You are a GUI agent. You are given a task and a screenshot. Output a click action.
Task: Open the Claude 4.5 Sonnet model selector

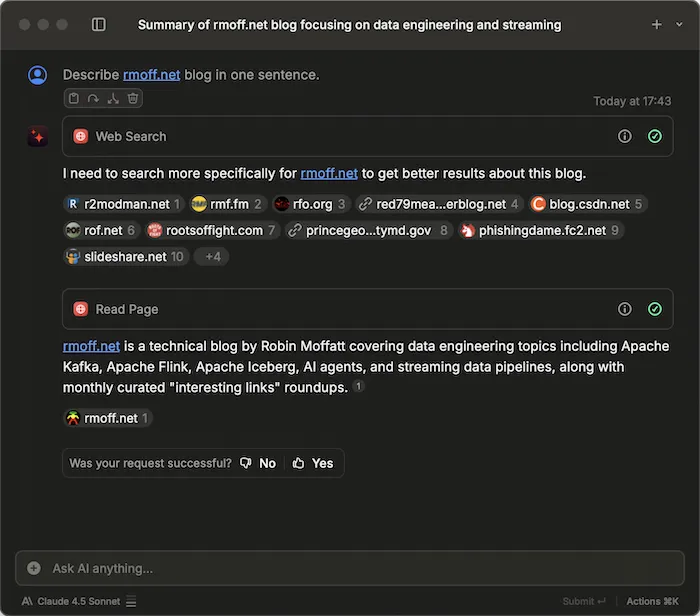(78, 601)
